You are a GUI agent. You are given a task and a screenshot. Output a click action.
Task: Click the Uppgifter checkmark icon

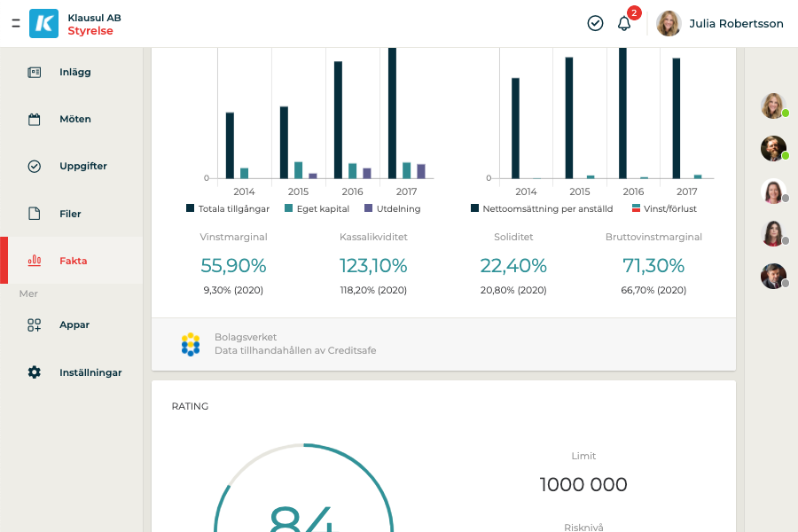click(x=35, y=166)
